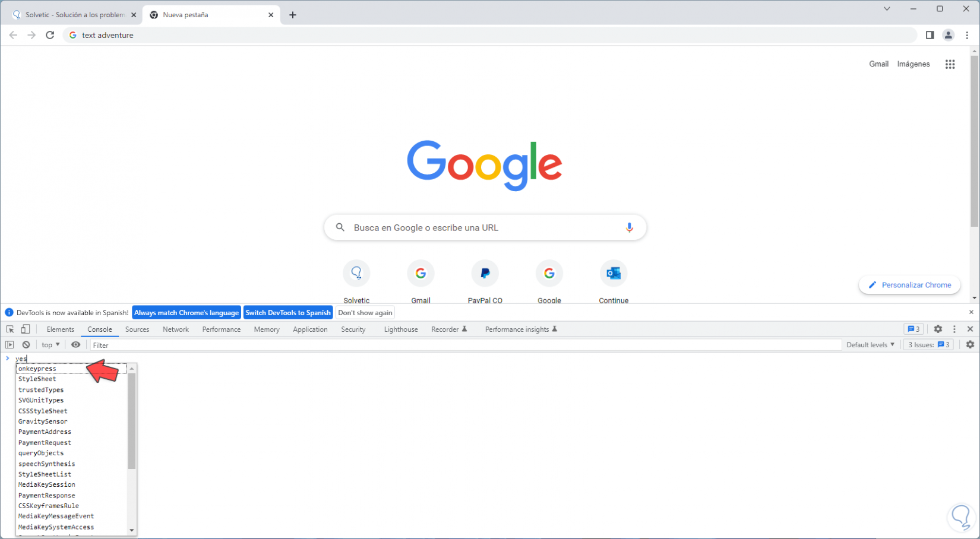Screen dimensions: 980x539
Task: Open a new browser tab
Action: pyautogui.click(x=293, y=15)
